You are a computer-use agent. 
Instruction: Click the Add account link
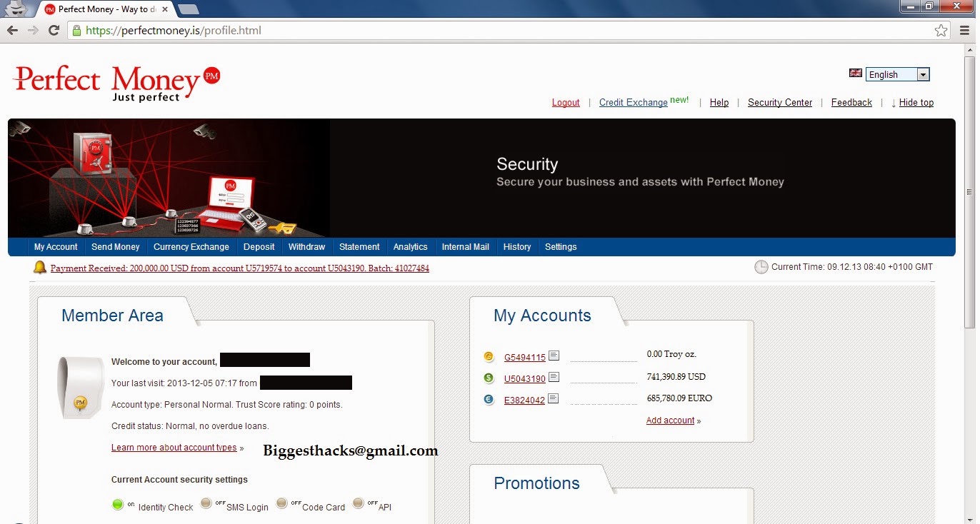point(671,420)
